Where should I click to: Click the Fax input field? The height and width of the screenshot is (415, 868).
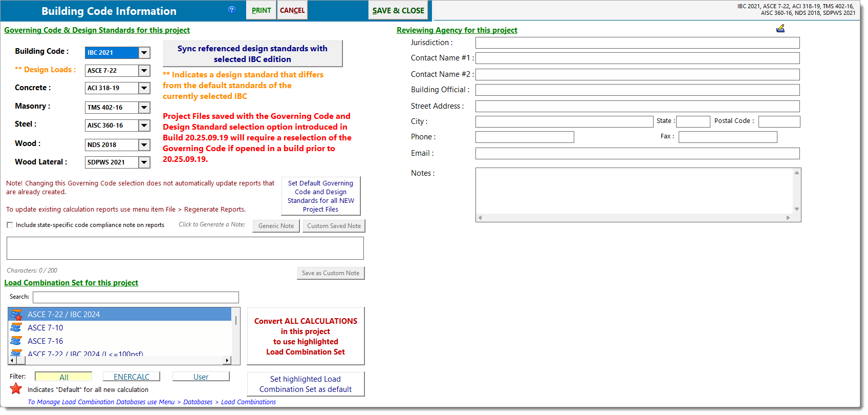tap(728, 137)
